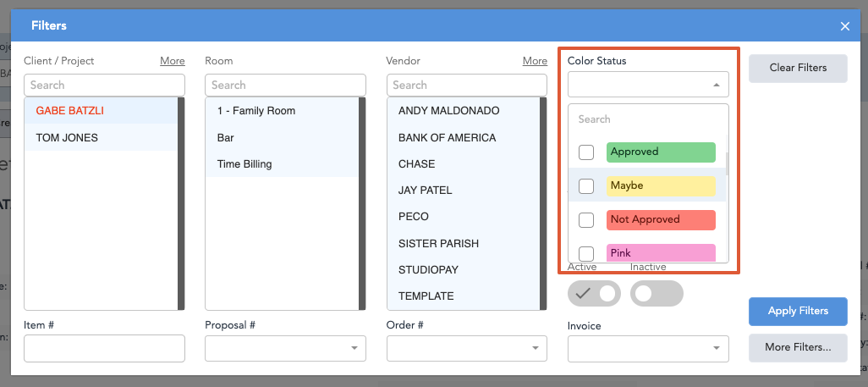Select vendor TEMPLATE
Viewport: 868px width, 387px height.
464,296
